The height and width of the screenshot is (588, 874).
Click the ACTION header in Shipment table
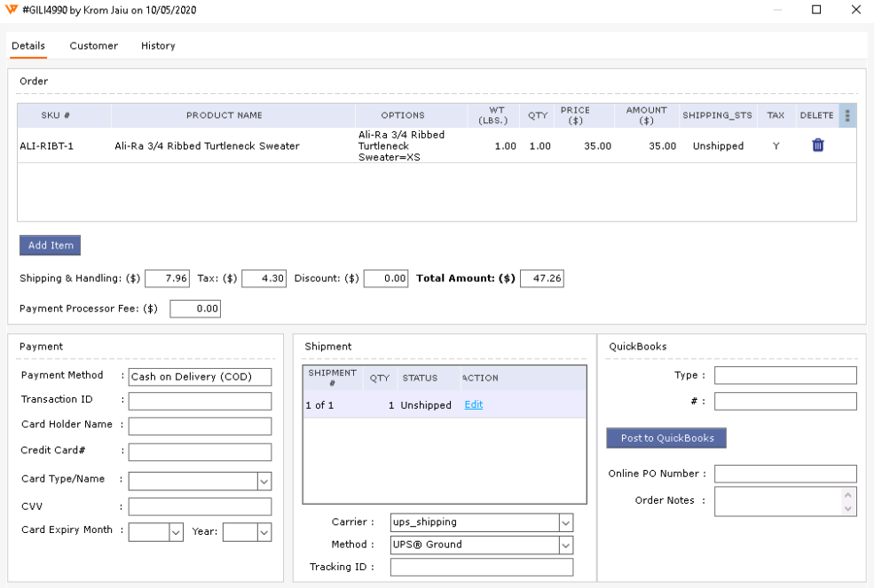480,378
